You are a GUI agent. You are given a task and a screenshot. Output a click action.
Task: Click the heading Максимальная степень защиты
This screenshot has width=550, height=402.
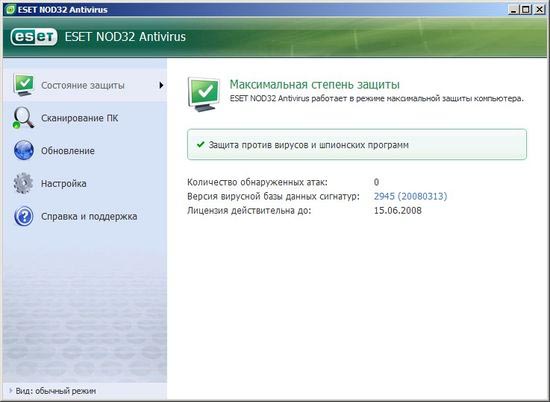pyautogui.click(x=315, y=85)
